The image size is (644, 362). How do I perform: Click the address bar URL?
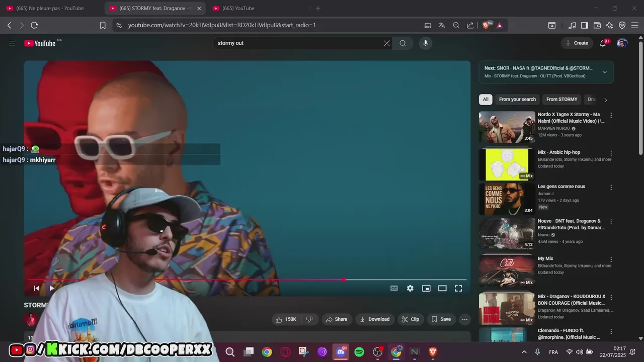click(222, 25)
